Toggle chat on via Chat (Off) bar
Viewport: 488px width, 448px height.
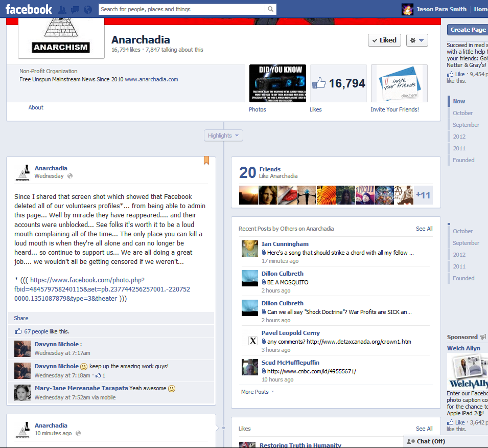pos(446,441)
